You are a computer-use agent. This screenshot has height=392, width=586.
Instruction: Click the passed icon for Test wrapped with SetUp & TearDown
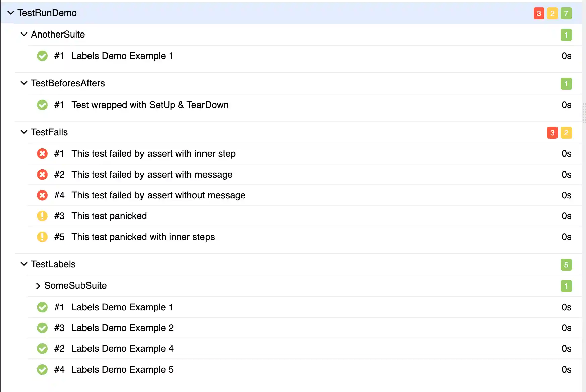click(42, 105)
